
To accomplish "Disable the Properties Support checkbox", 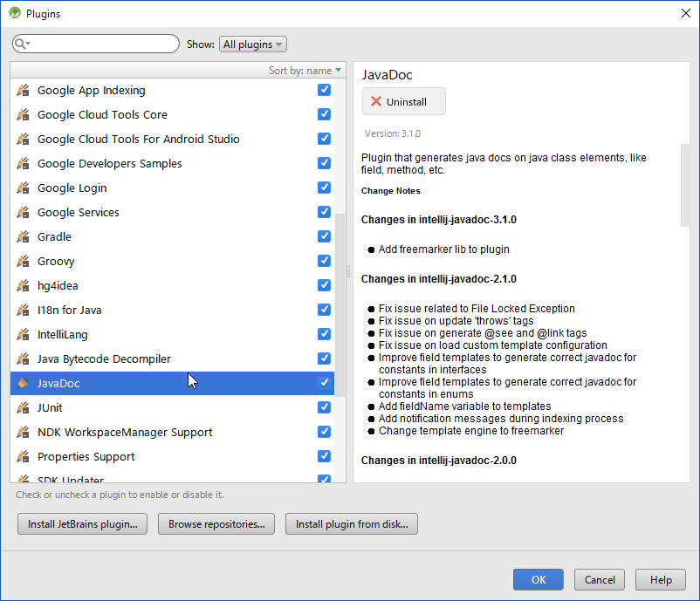I will tap(324, 456).
